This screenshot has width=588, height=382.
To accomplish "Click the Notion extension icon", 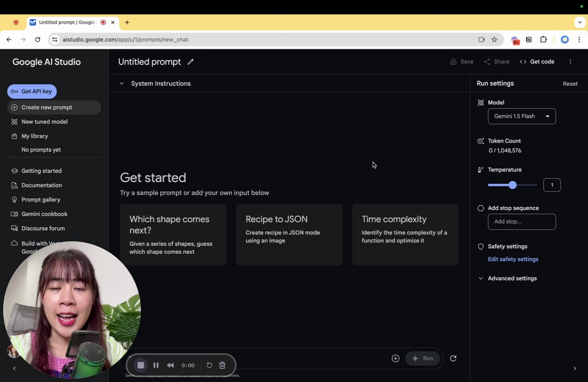I will click(x=529, y=39).
